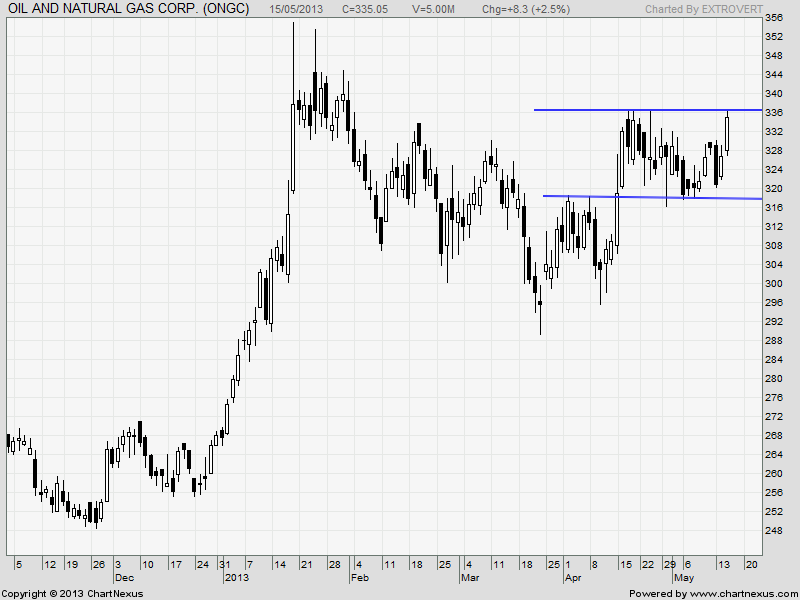Click the May month label on date axis

pyautogui.click(x=683, y=578)
